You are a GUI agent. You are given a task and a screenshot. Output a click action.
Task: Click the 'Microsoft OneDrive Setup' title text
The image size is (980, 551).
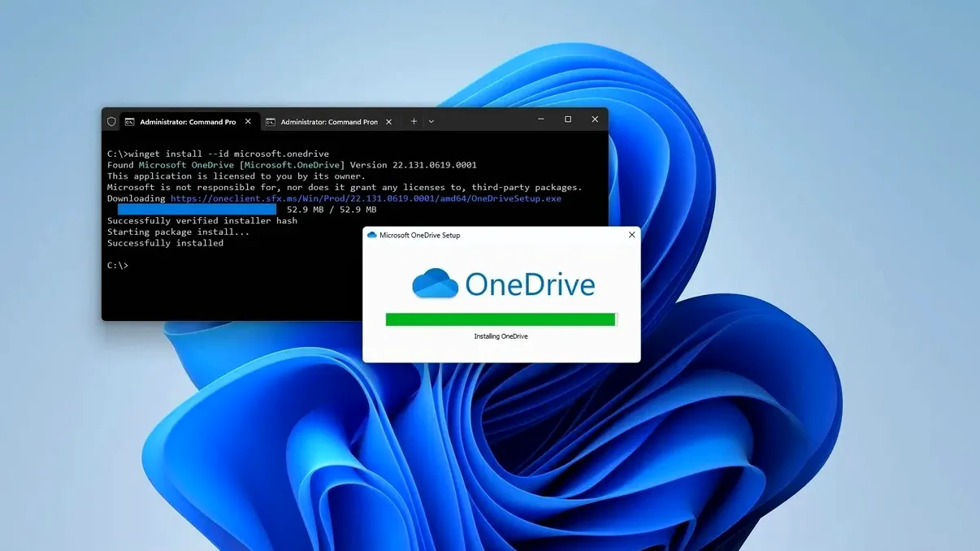[x=419, y=235]
